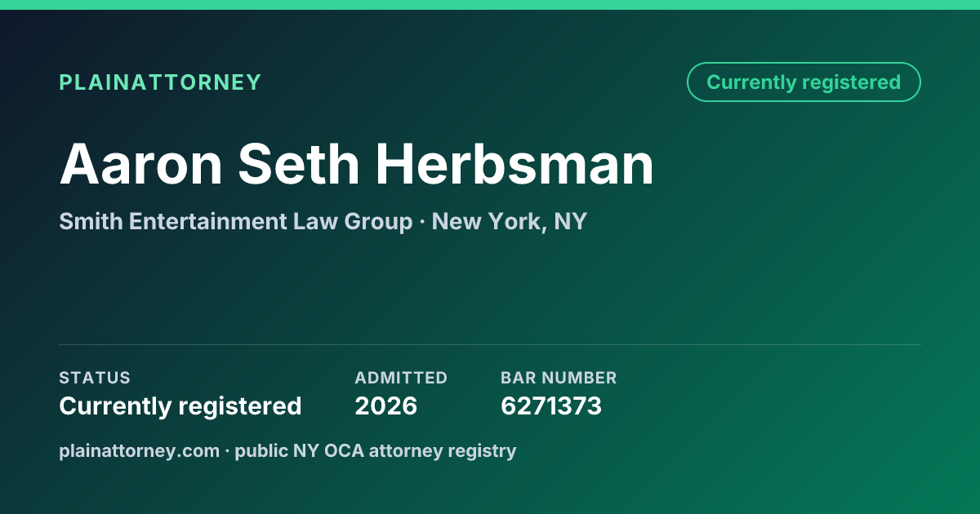Select the New York, NY location text
This screenshot has height=514, width=980.
pos(510,221)
